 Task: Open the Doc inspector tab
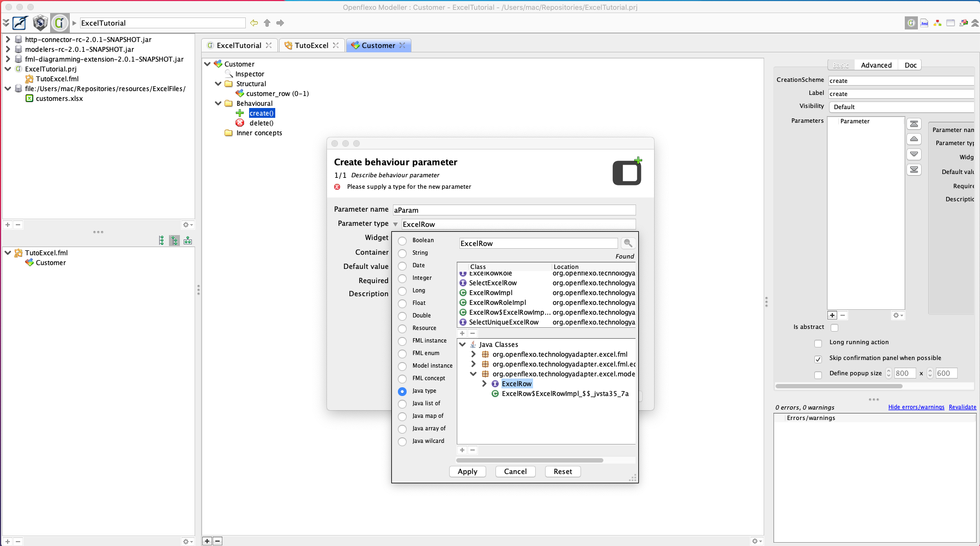point(910,65)
